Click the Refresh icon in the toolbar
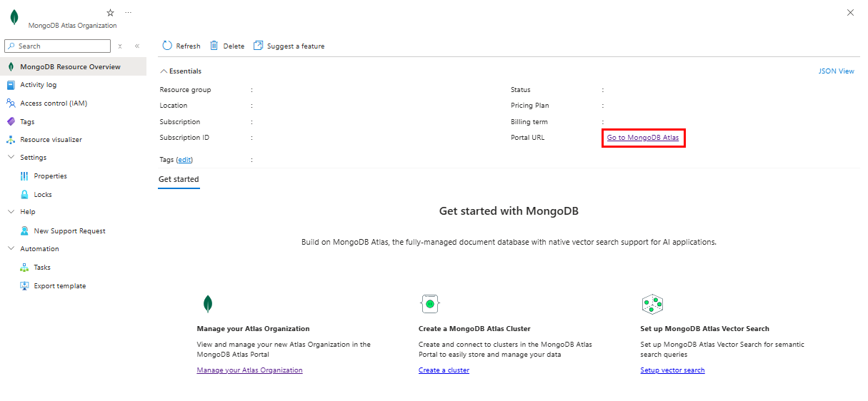This screenshot has width=868, height=401. tap(167, 46)
